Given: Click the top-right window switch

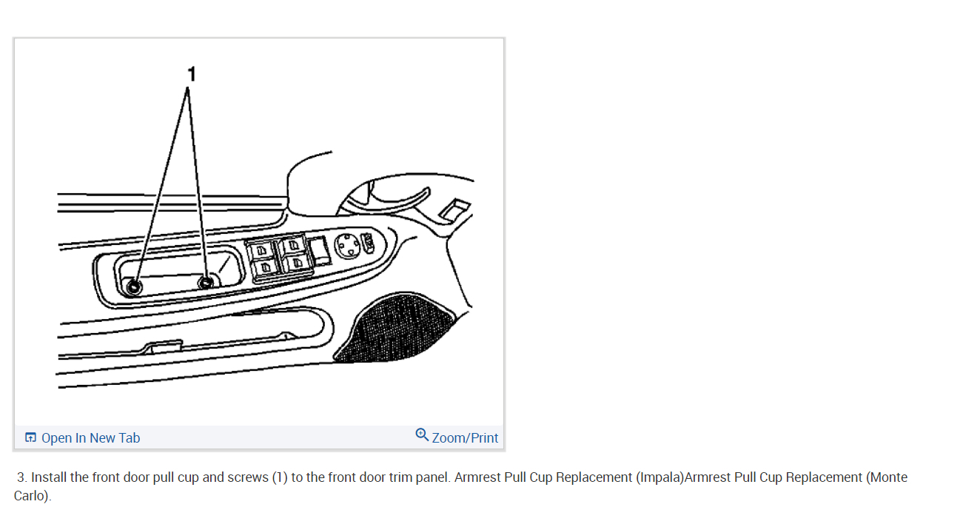Looking at the screenshot, I should point(293,244).
